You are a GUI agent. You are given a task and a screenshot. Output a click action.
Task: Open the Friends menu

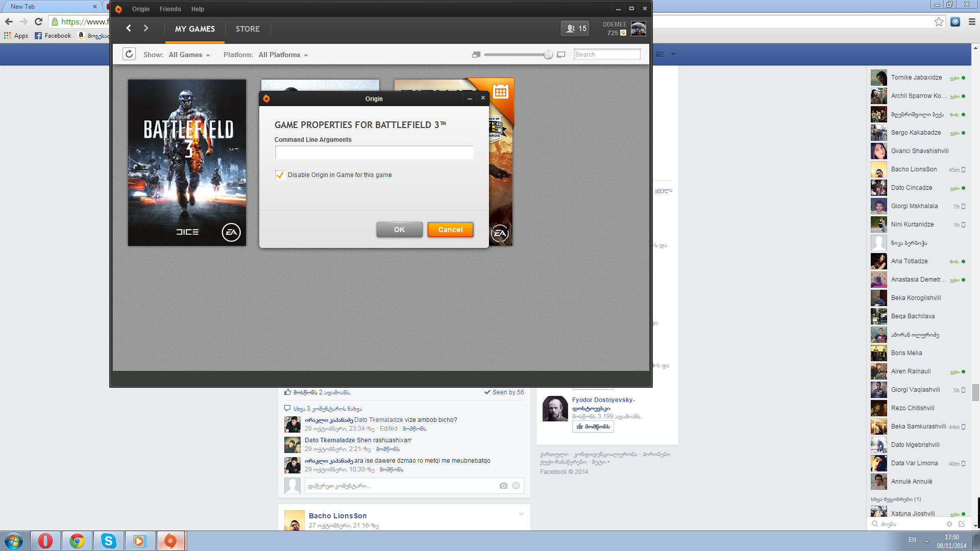coord(170,9)
